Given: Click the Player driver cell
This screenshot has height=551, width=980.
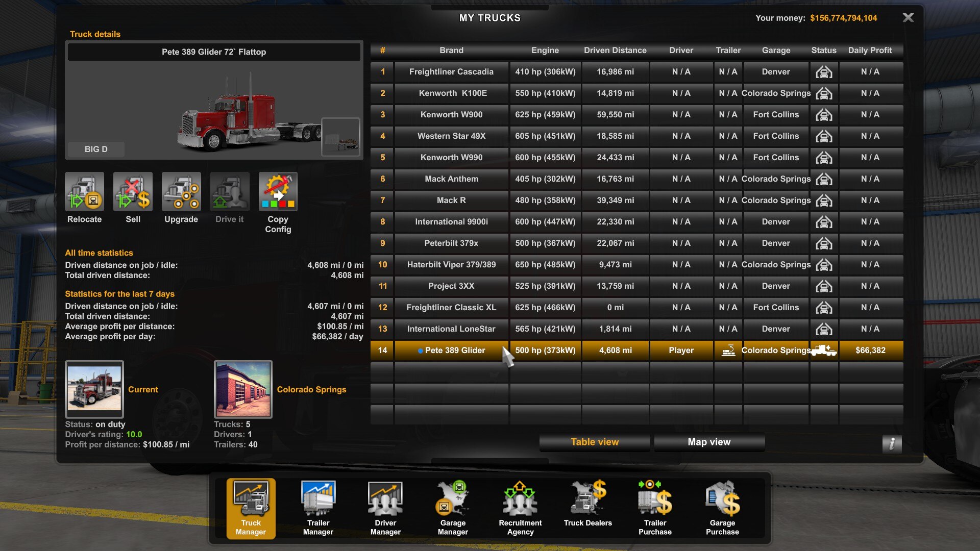Looking at the screenshot, I should [x=681, y=350].
